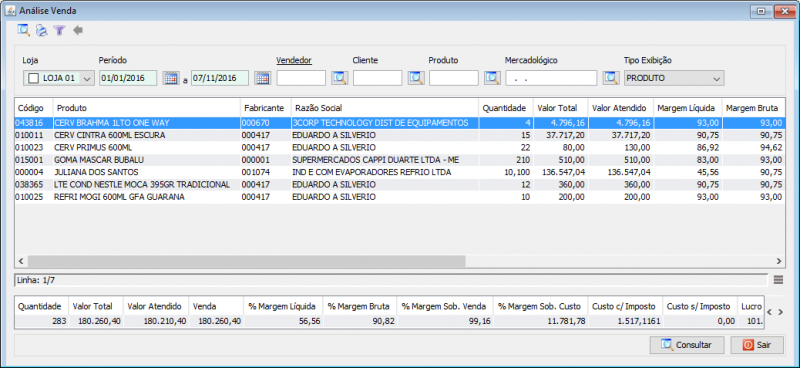This screenshot has height=368, width=800.
Task: Click the print toolbar icon
Action: [41, 30]
